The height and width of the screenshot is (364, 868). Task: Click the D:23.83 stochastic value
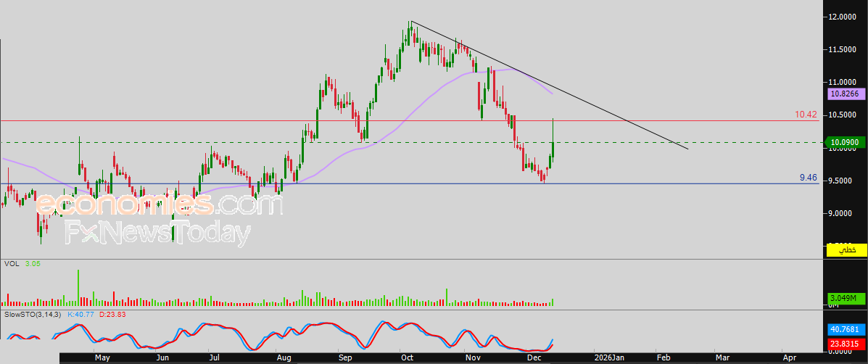[x=111, y=314]
